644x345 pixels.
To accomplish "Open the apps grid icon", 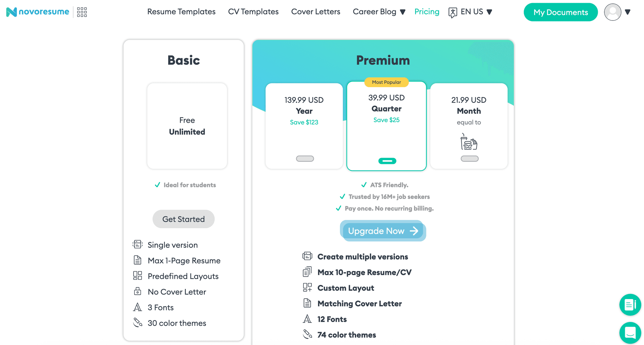I will [82, 12].
